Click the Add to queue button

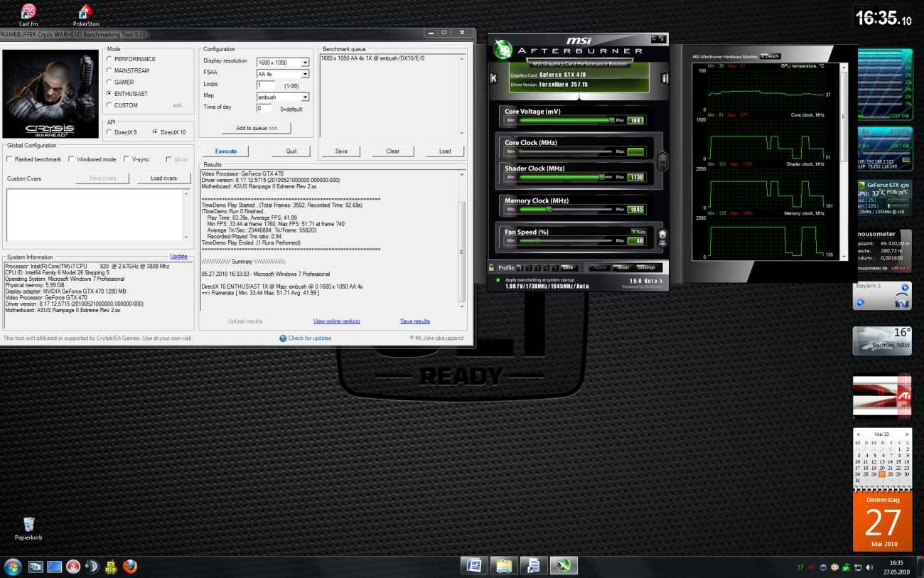click(257, 128)
